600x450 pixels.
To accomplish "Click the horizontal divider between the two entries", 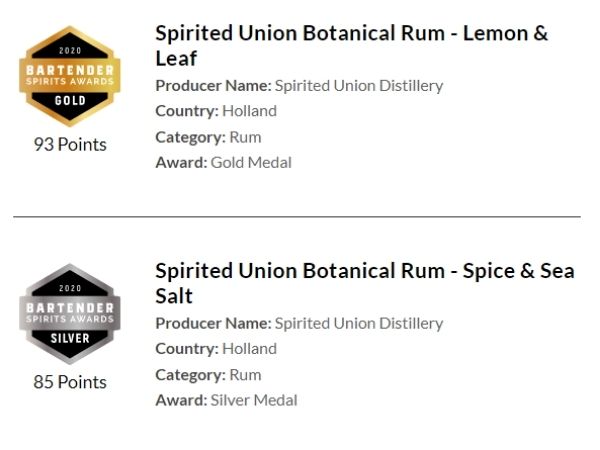I will [x=297, y=217].
